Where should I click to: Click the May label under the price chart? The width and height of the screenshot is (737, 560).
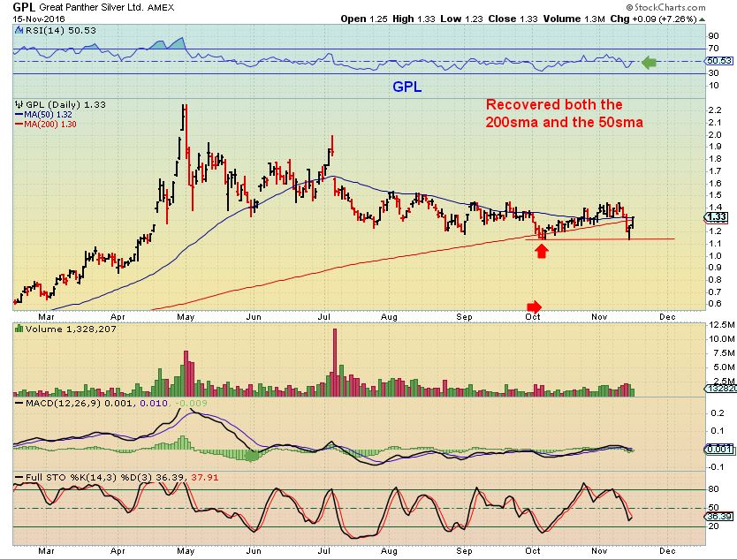pos(186,317)
